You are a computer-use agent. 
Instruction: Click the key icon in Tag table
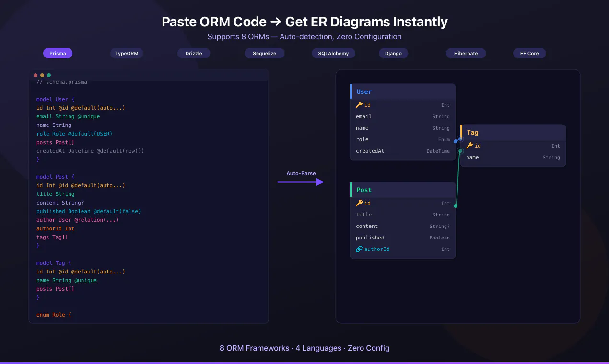[x=469, y=146]
